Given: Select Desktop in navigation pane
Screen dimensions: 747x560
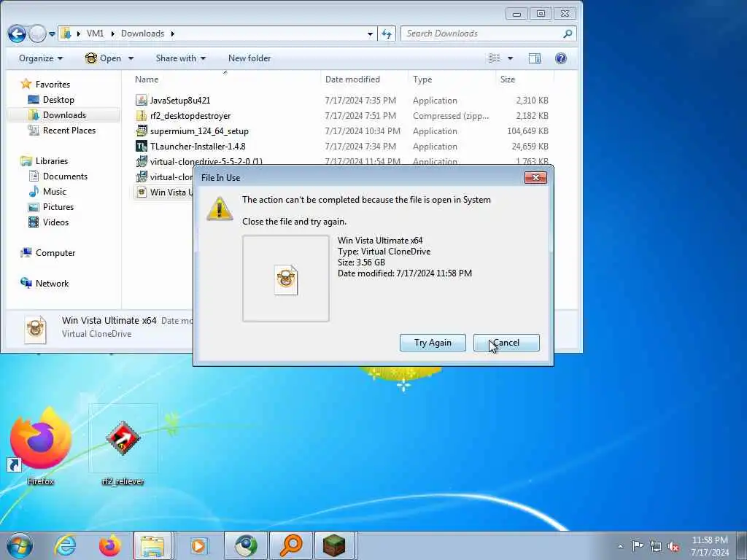Looking at the screenshot, I should click(58, 99).
